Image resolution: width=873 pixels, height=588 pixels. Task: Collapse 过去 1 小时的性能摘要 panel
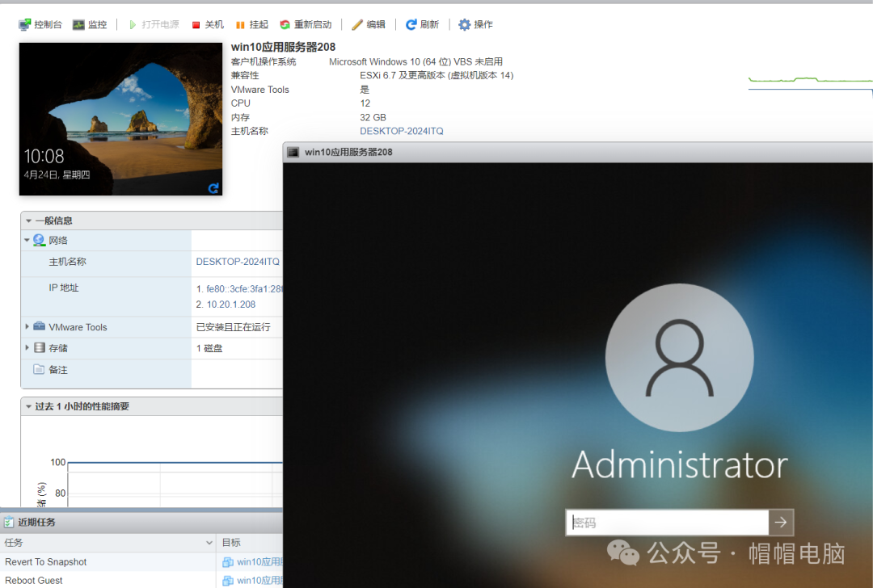pyautogui.click(x=28, y=406)
